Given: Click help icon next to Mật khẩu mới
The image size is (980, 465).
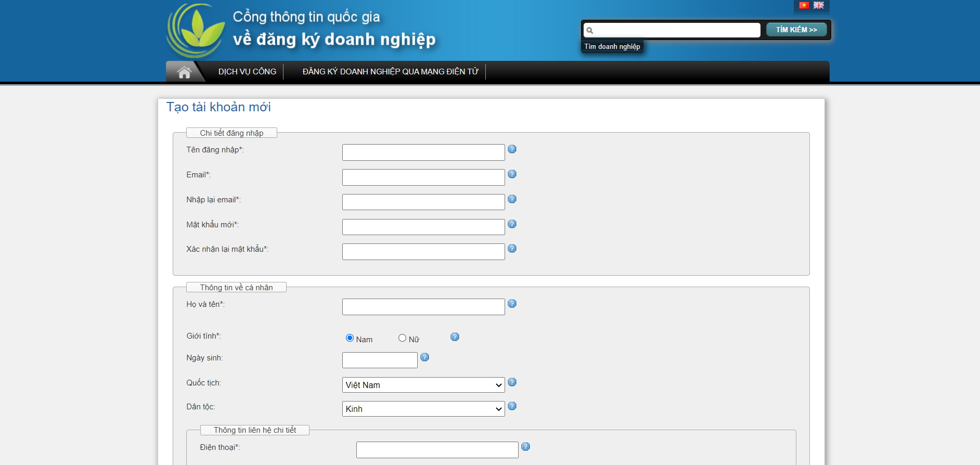Looking at the screenshot, I should 512,224.
